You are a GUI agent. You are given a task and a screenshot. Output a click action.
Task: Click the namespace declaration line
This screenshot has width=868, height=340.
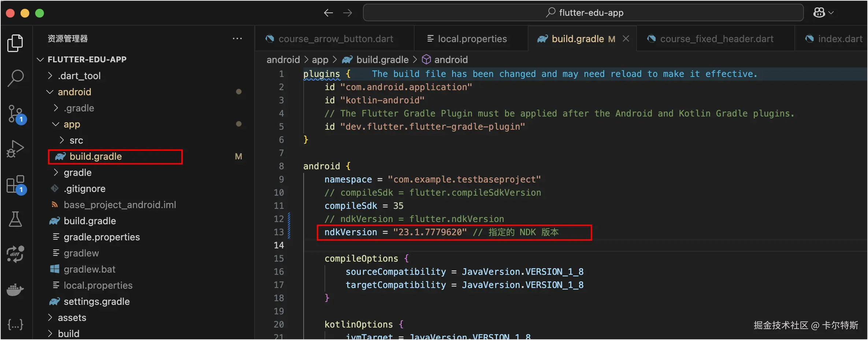(x=433, y=180)
